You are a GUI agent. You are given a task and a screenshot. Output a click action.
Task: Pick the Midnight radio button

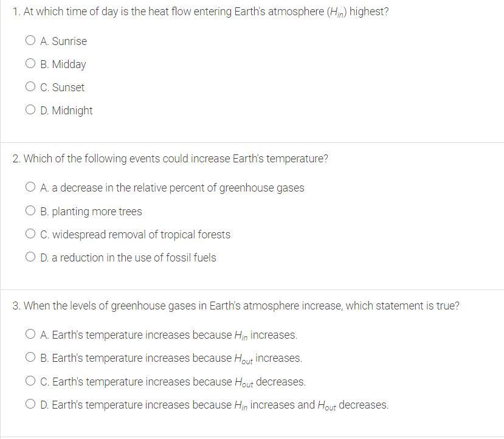30,110
